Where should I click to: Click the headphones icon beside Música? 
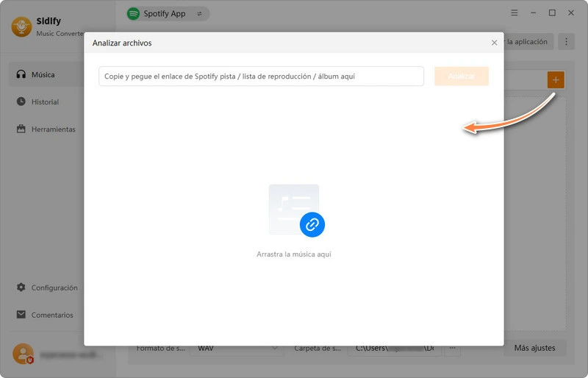pyautogui.click(x=21, y=74)
